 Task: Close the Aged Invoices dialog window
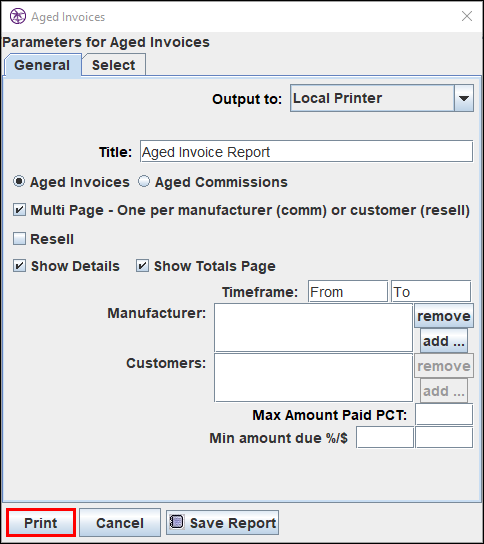pos(467,16)
